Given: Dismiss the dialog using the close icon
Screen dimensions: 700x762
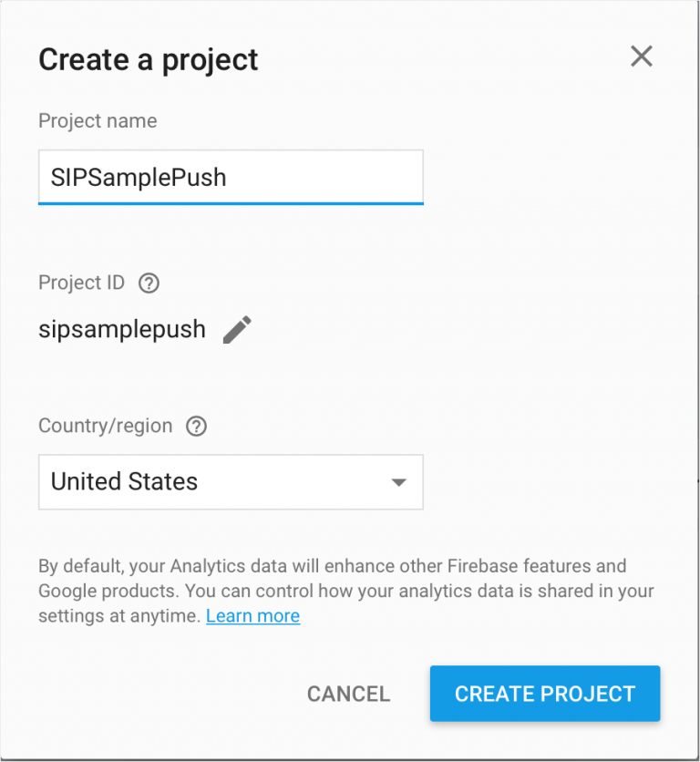Looking at the screenshot, I should (641, 57).
